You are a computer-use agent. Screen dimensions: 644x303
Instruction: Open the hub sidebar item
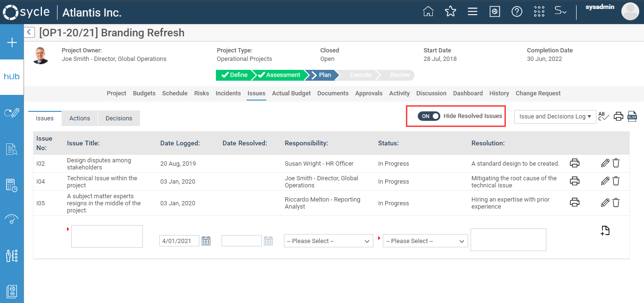(x=12, y=76)
